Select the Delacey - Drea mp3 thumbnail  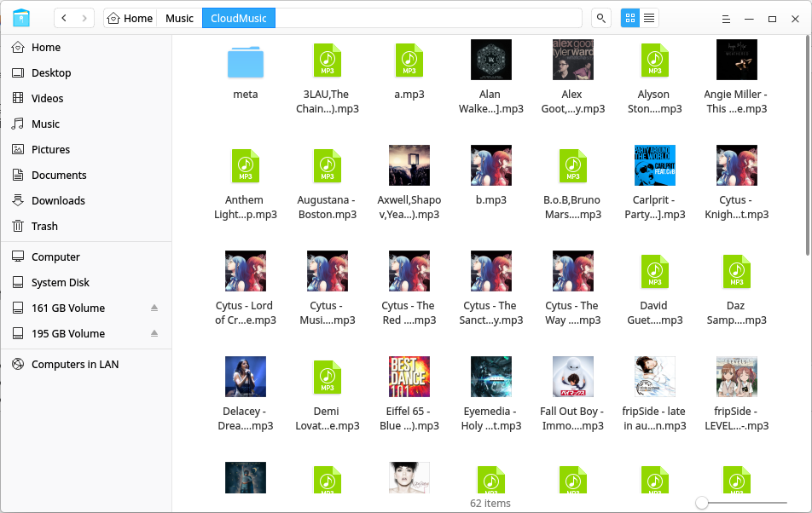[x=246, y=377]
